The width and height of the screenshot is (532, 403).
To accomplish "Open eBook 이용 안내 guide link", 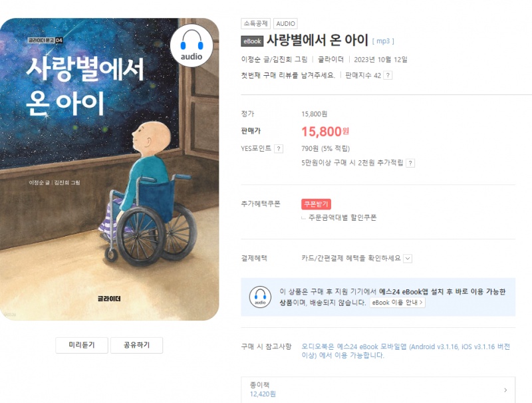I will [x=397, y=302].
